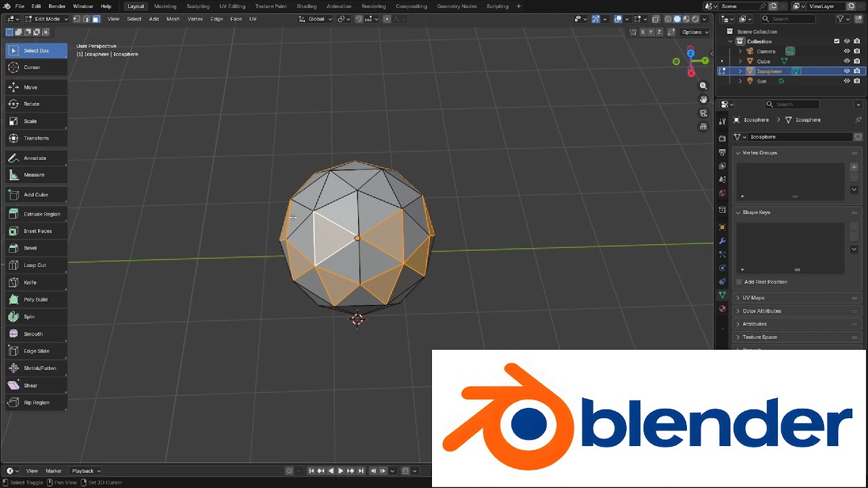Hide the Sun via its eye icon
868x488 pixels.
pos(846,81)
